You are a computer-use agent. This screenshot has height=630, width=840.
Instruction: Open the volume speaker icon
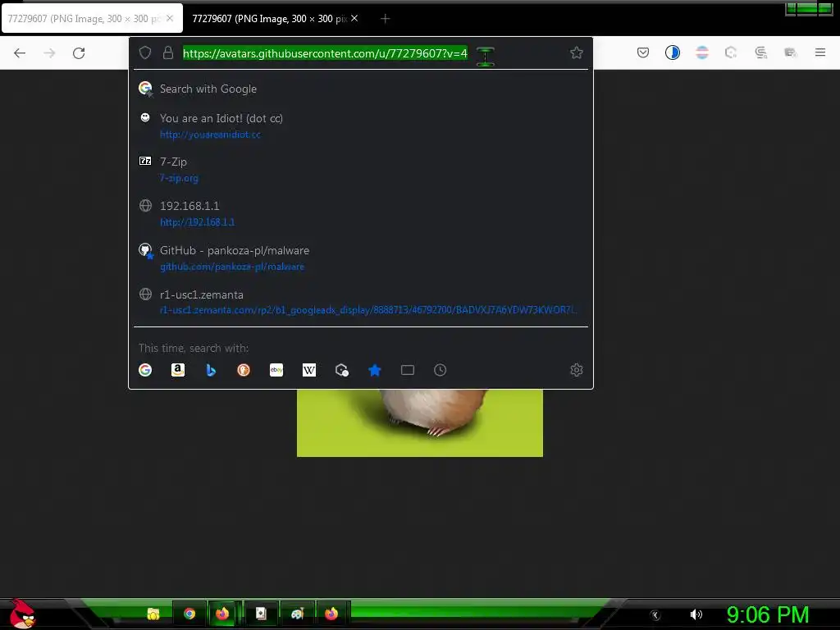696,614
